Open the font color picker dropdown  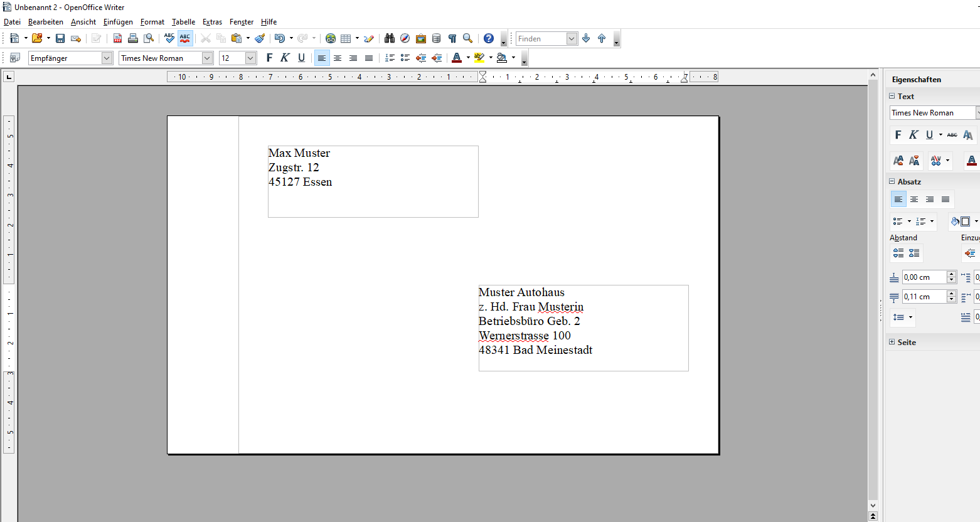coord(467,57)
